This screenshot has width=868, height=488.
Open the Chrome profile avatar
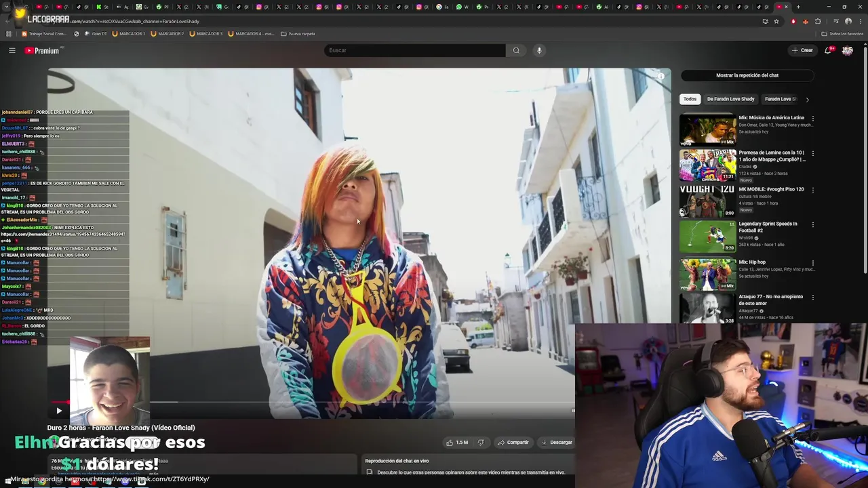pyautogui.click(x=848, y=21)
